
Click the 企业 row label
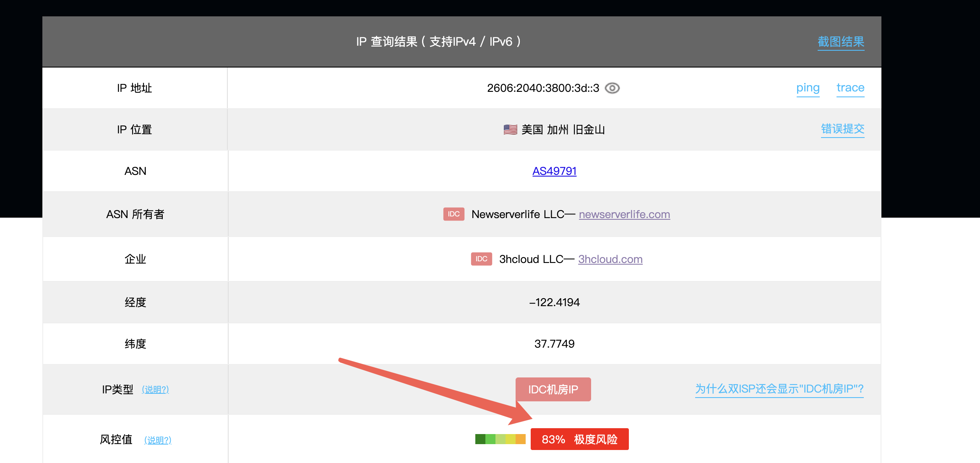point(135,259)
